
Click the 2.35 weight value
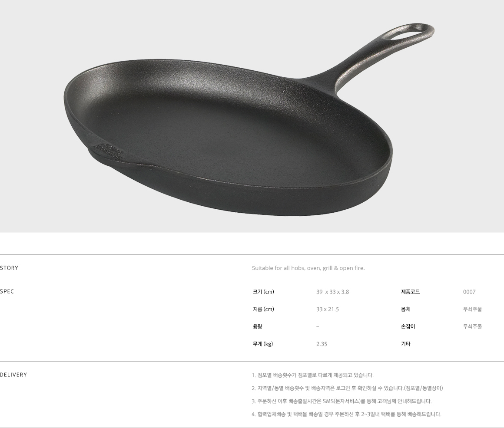tap(322, 344)
